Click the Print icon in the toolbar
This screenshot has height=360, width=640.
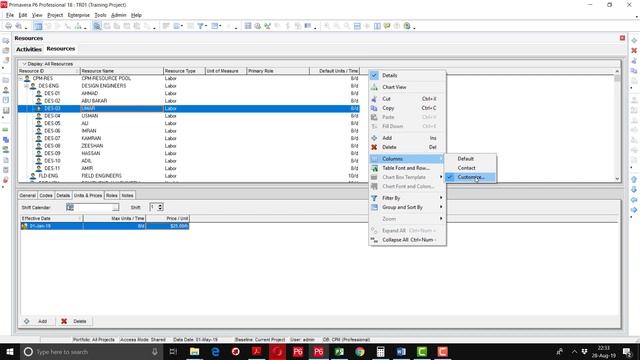point(8,26)
